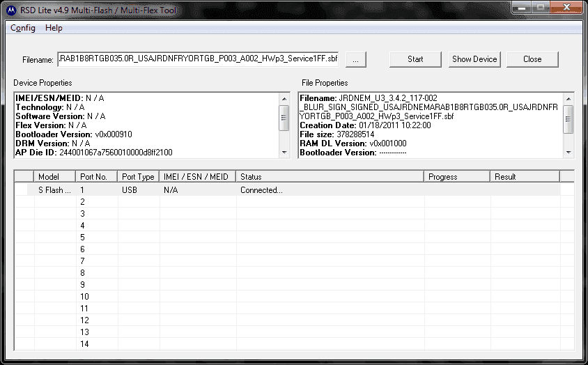Click the File Properties scrollbar thumb

click(x=568, y=119)
